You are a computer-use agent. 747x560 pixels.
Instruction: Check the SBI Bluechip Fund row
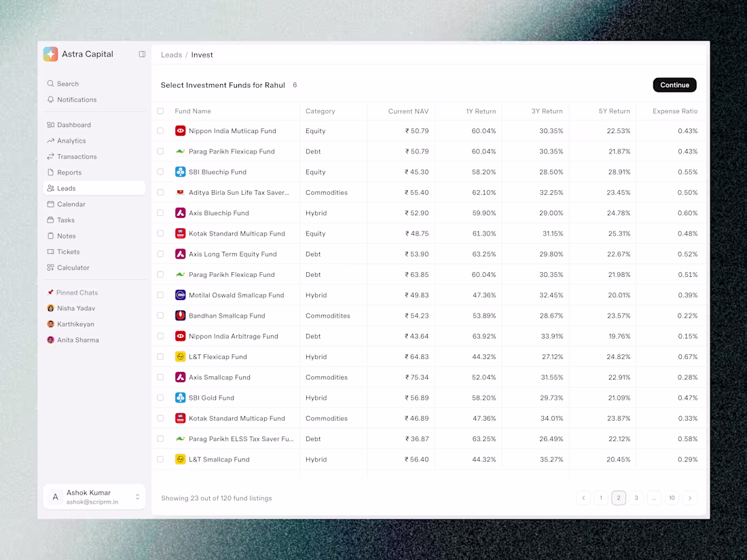point(160,172)
